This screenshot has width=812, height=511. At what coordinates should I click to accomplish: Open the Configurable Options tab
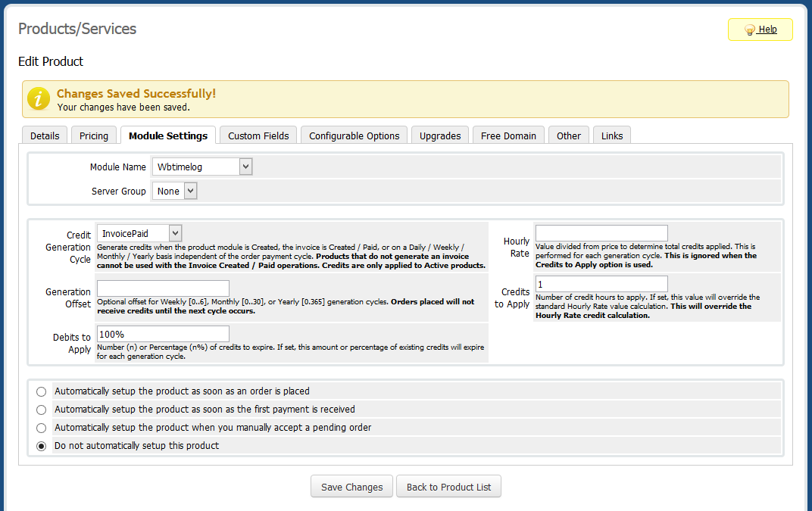pyautogui.click(x=354, y=136)
